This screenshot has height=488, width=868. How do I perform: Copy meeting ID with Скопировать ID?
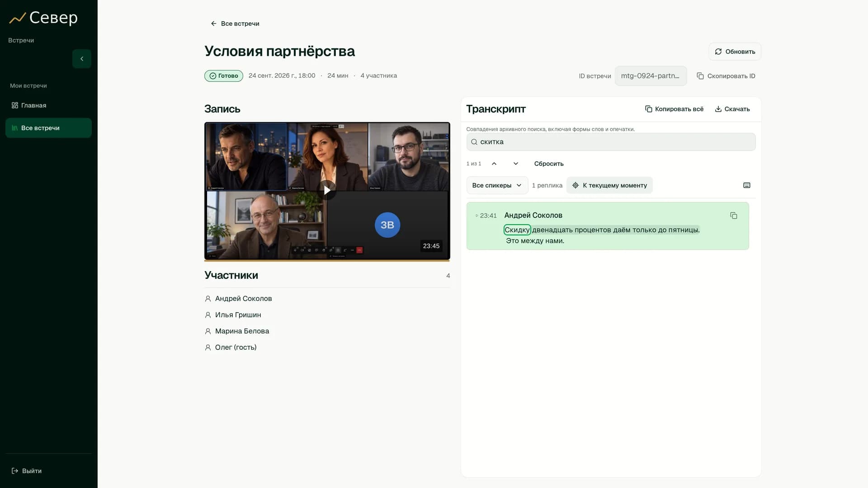click(x=726, y=76)
